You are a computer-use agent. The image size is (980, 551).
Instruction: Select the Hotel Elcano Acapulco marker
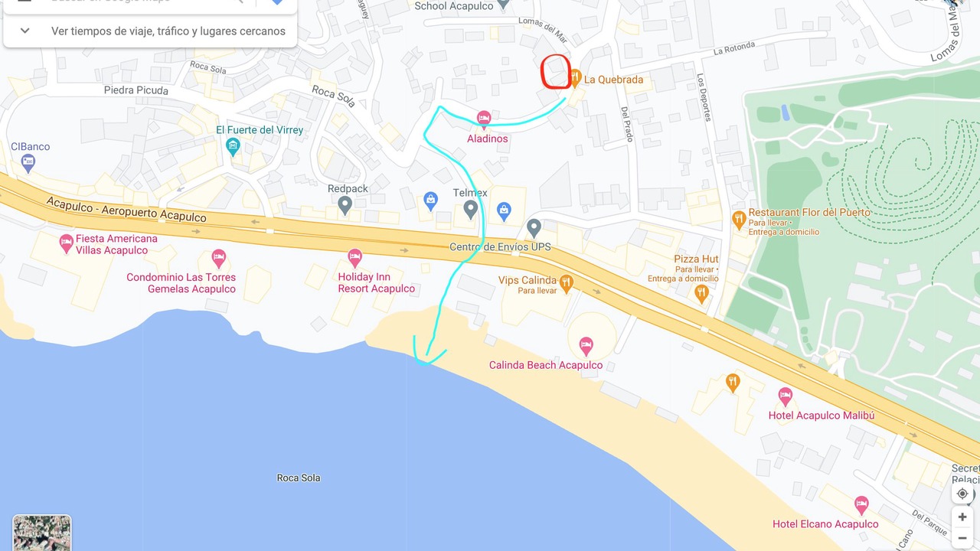coord(861,505)
